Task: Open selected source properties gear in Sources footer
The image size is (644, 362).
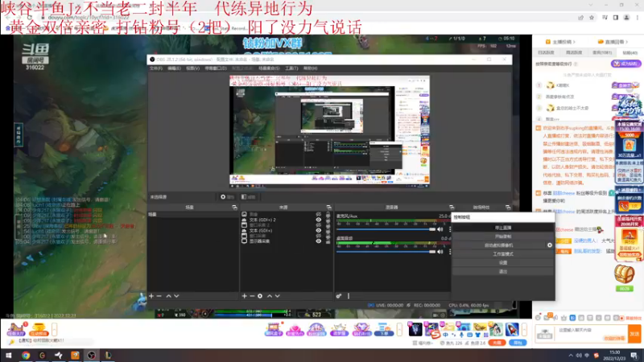Action: tap(260, 296)
